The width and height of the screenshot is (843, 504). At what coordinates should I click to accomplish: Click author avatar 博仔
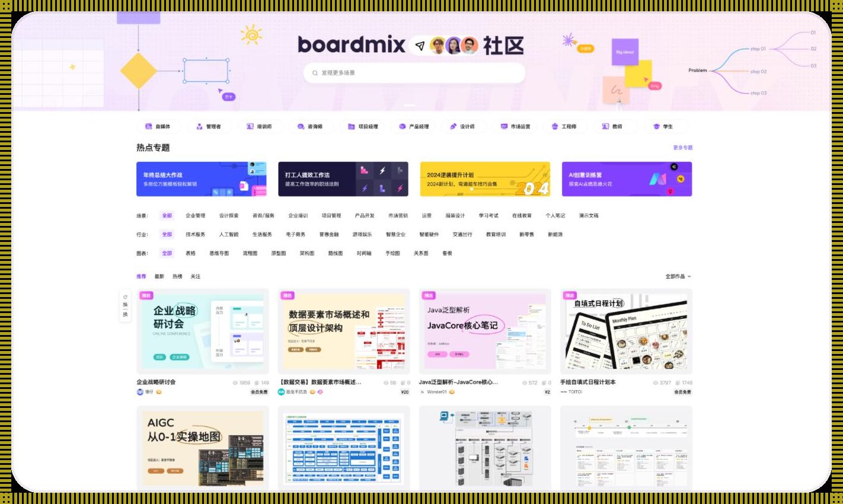(x=140, y=391)
